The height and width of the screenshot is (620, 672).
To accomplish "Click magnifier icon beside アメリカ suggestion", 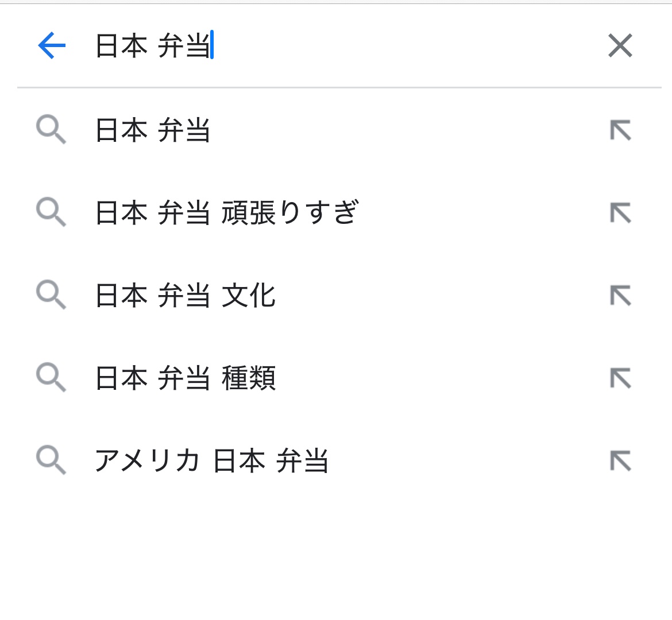I will (51, 460).
